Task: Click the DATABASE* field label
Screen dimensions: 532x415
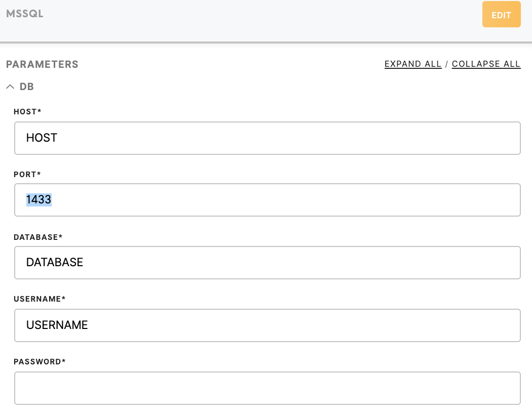Action: click(x=38, y=237)
